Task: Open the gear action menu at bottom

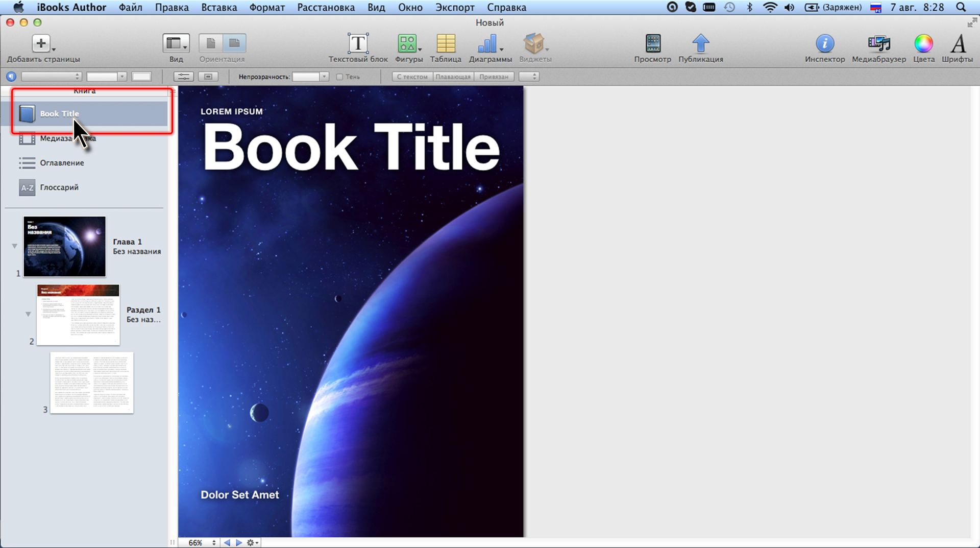Action: point(253,542)
